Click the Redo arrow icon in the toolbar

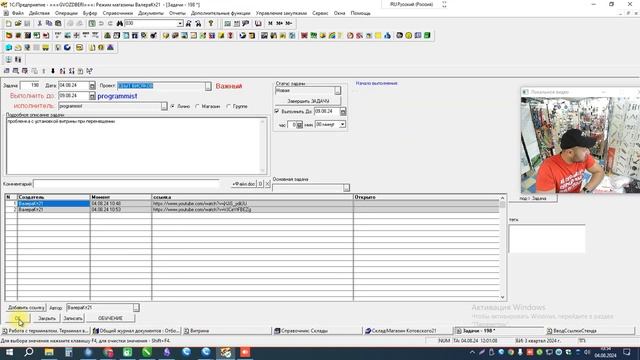click(x=110, y=24)
